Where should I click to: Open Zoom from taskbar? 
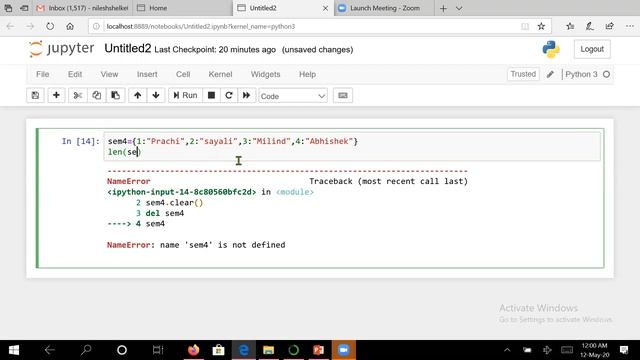tap(343, 350)
